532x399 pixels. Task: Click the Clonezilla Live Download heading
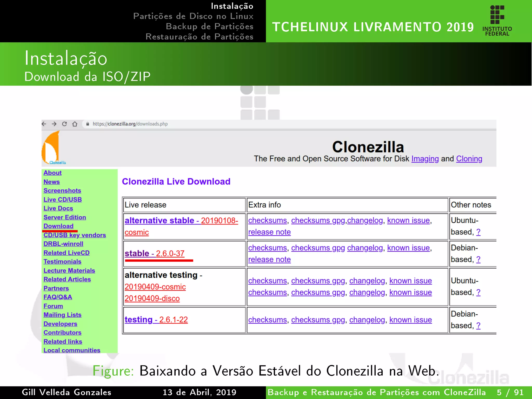(176, 182)
